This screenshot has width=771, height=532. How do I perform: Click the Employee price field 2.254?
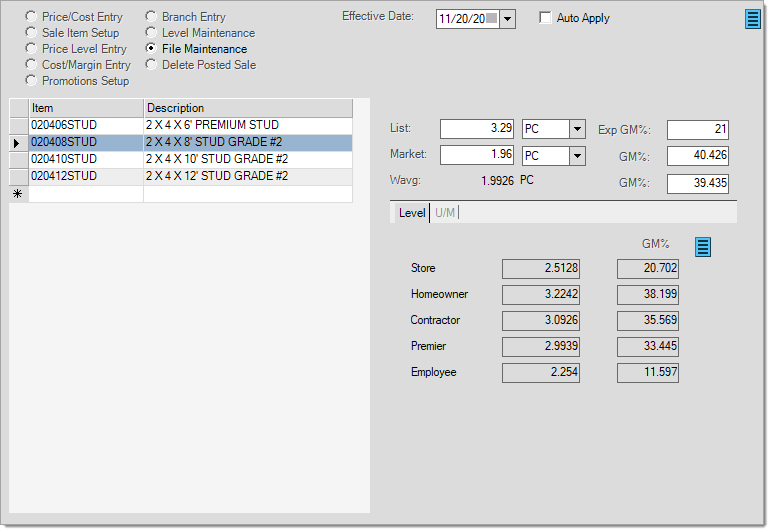click(541, 373)
